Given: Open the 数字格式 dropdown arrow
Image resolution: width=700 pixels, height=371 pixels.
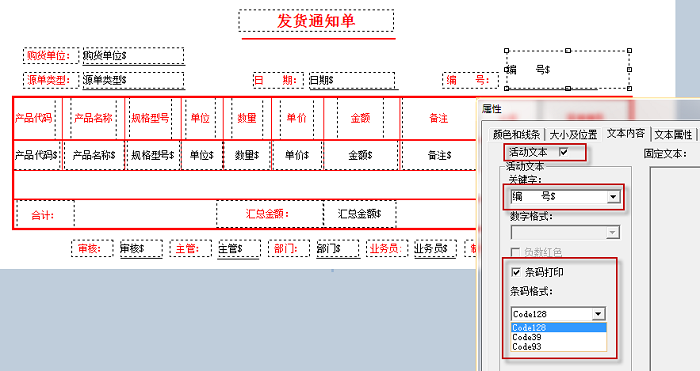Looking at the screenshot, I should click(612, 232).
